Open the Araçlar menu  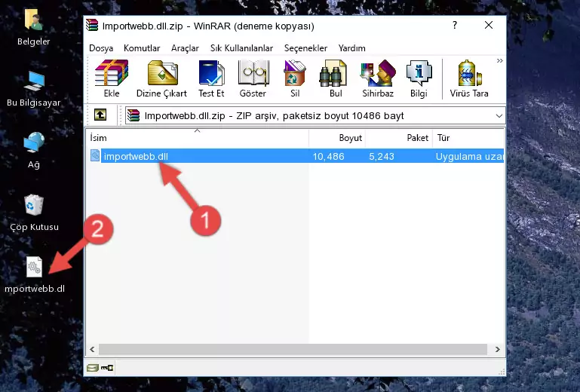[185, 48]
